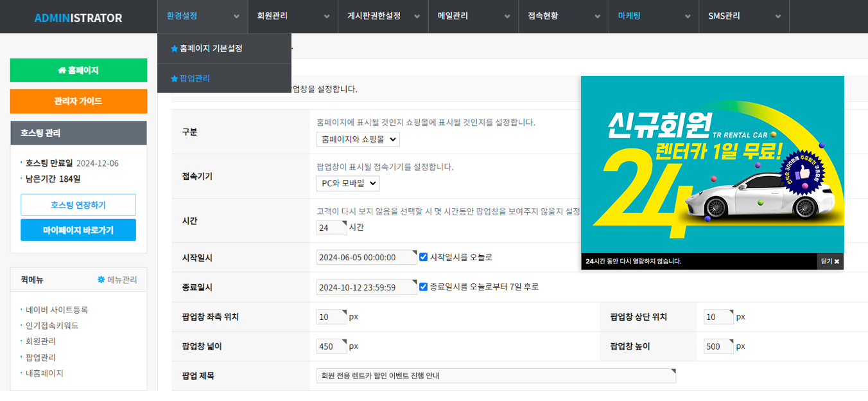
Task: Click the 남은기간 184일 text
Action: pos(53,179)
